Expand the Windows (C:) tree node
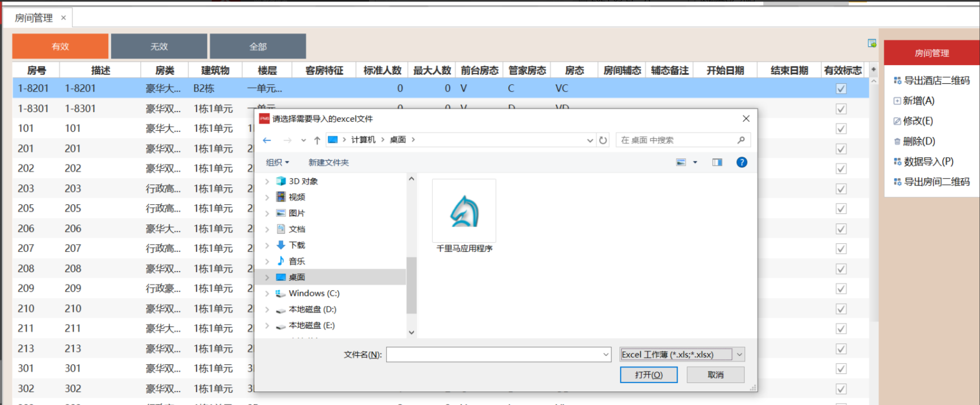 tap(267, 294)
